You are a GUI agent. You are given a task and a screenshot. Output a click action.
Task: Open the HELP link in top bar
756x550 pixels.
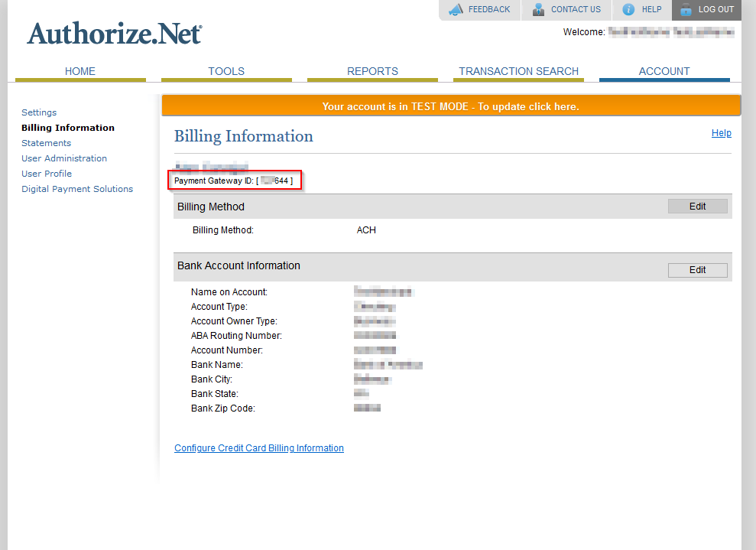click(651, 9)
